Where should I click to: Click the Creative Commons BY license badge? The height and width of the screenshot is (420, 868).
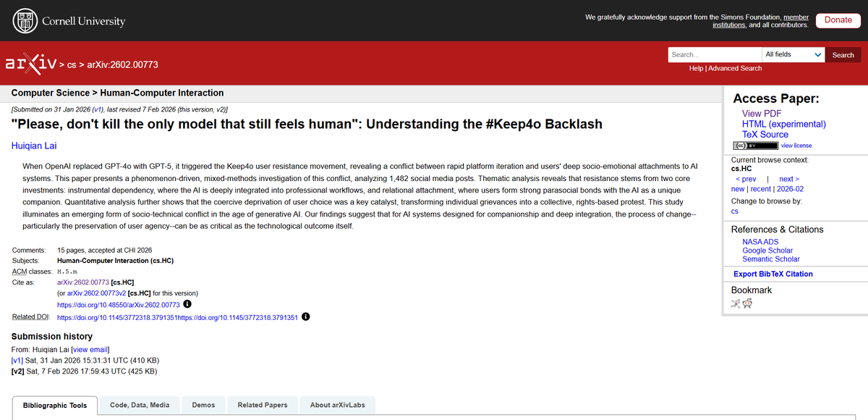pyautogui.click(x=755, y=146)
